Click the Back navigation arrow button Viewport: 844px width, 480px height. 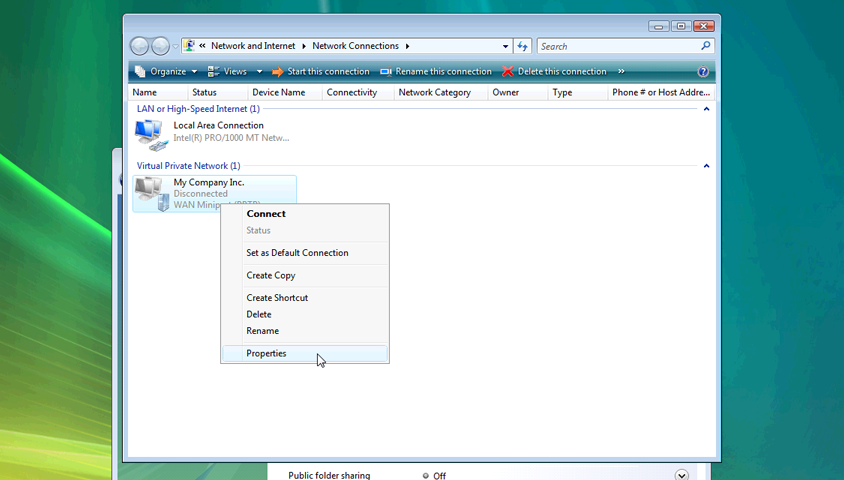click(x=140, y=46)
